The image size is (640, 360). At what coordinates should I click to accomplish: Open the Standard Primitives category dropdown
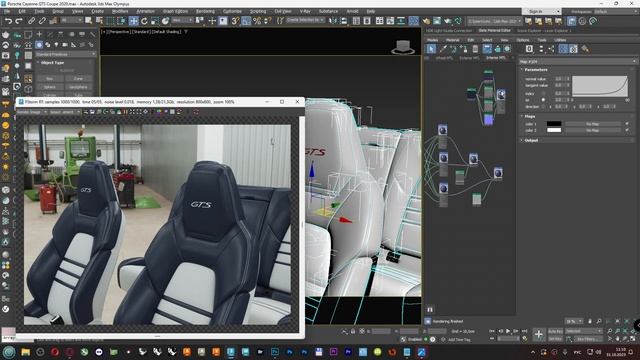65,54
